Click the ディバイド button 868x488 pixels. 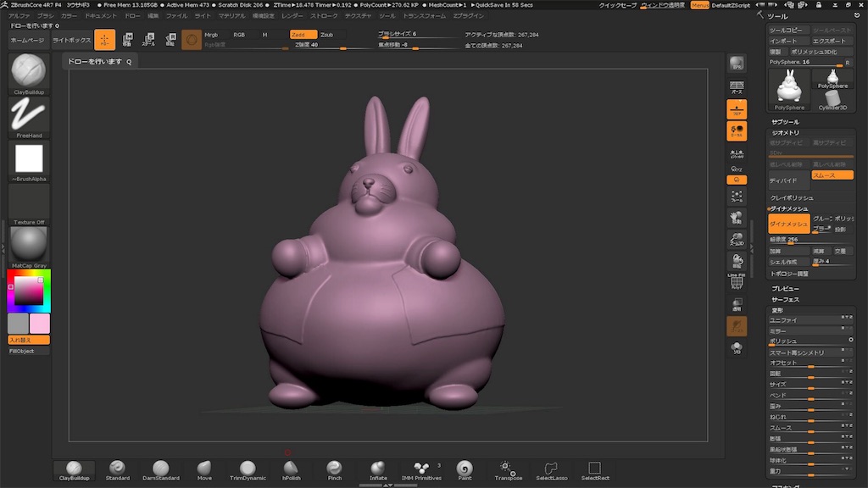(x=788, y=181)
